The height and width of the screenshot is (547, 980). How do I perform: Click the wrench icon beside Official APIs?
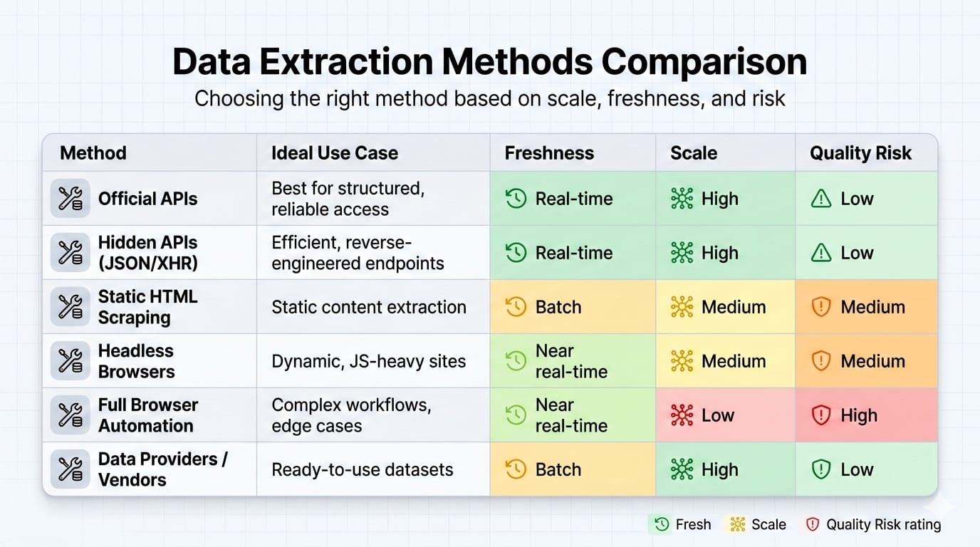71,199
